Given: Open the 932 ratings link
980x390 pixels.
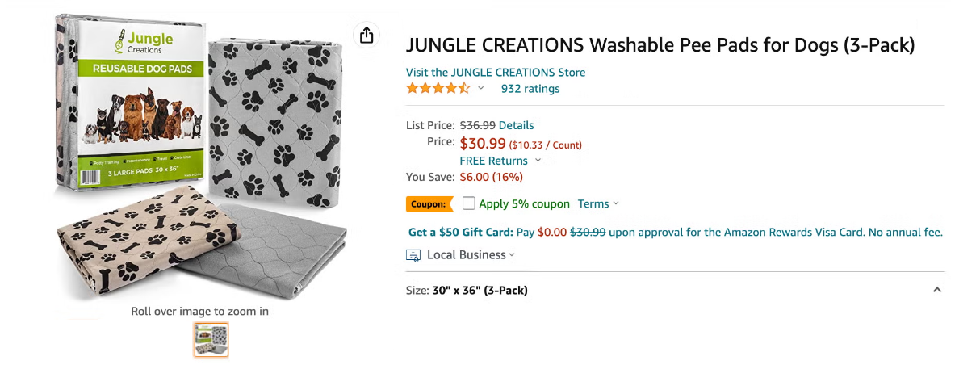Looking at the screenshot, I should pyautogui.click(x=530, y=89).
